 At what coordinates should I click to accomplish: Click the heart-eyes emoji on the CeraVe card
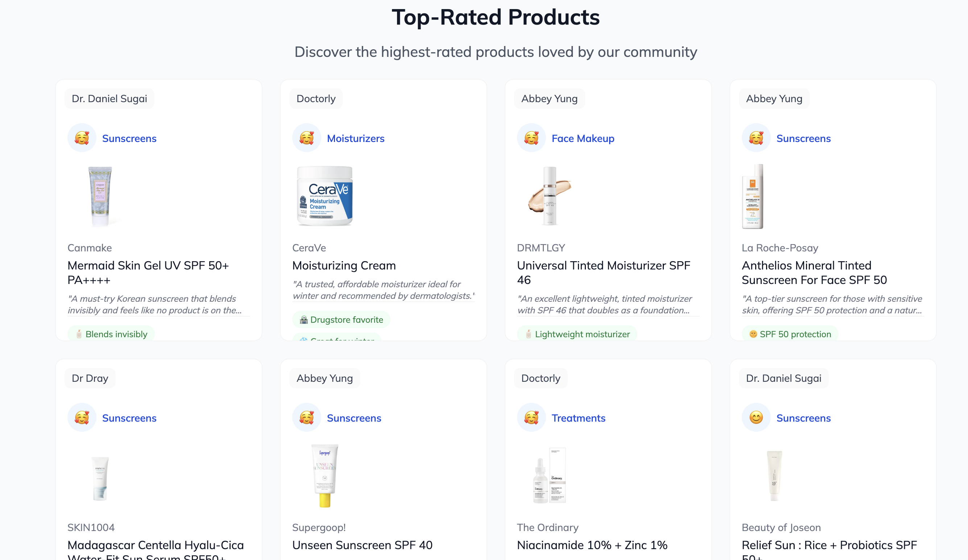pyautogui.click(x=307, y=138)
